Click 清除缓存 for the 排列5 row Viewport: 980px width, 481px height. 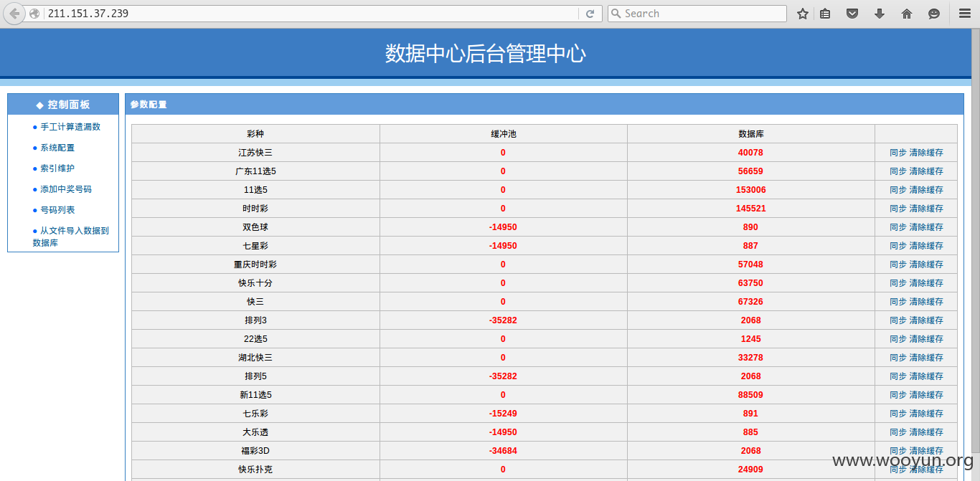[926, 376]
